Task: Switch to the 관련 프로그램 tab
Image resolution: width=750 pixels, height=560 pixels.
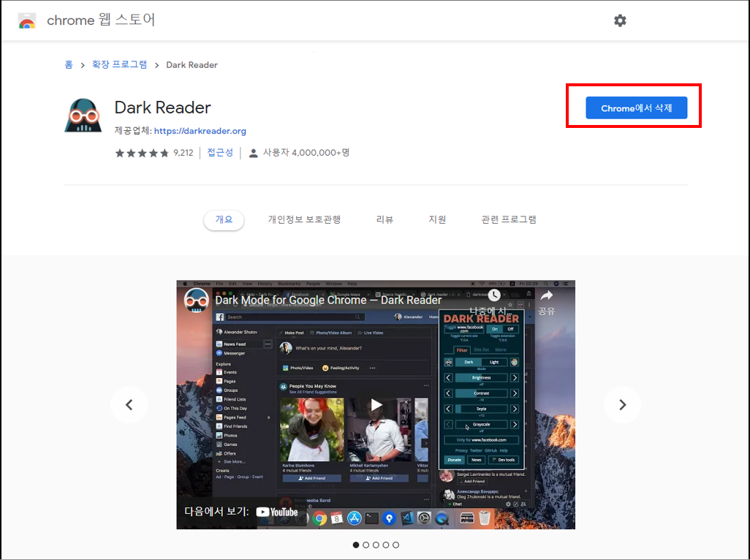Action: click(509, 219)
